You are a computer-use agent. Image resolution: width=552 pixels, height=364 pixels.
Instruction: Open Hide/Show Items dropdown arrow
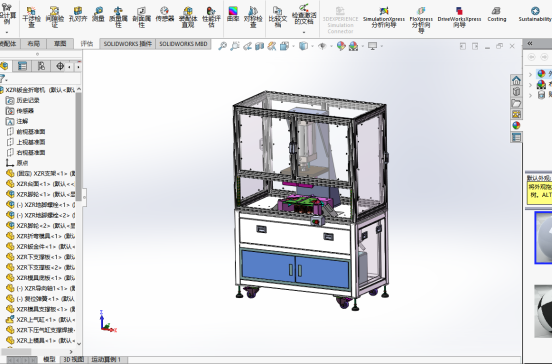click(x=331, y=46)
